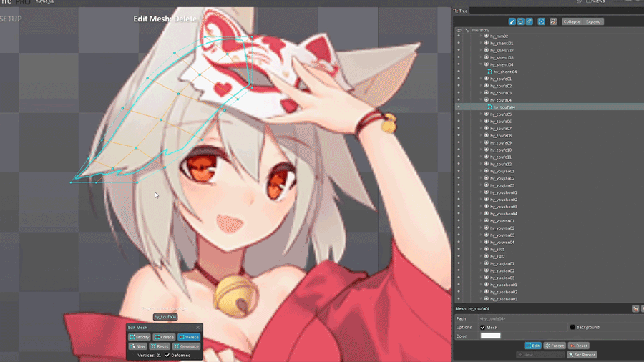Click the slot icon of hy_youyan03

pos(487,235)
